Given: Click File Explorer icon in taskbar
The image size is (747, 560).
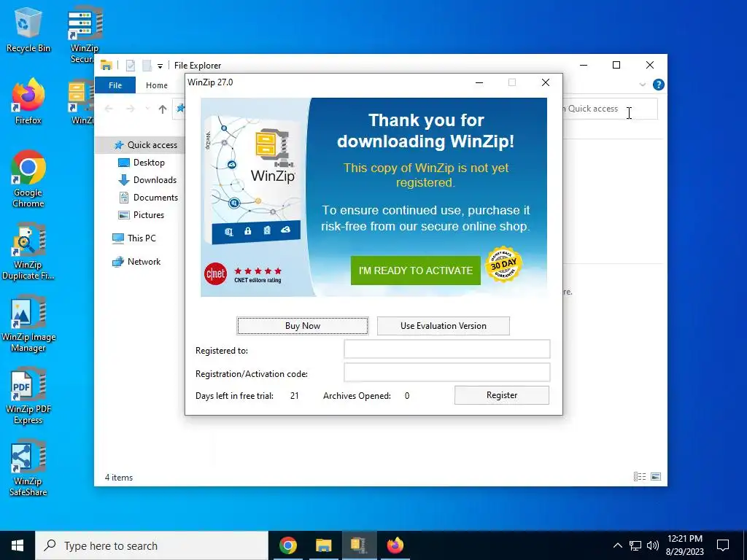Looking at the screenshot, I should 323,545.
